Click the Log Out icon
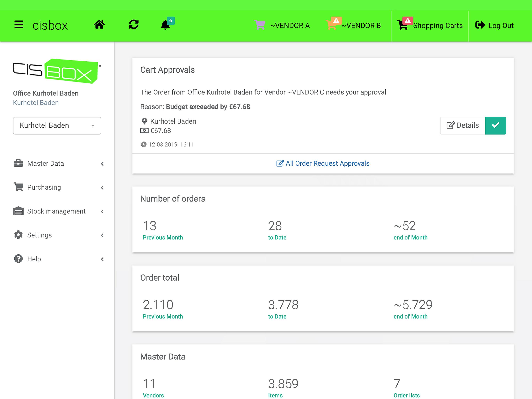This screenshot has height=399, width=532. click(x=480, y=25)
